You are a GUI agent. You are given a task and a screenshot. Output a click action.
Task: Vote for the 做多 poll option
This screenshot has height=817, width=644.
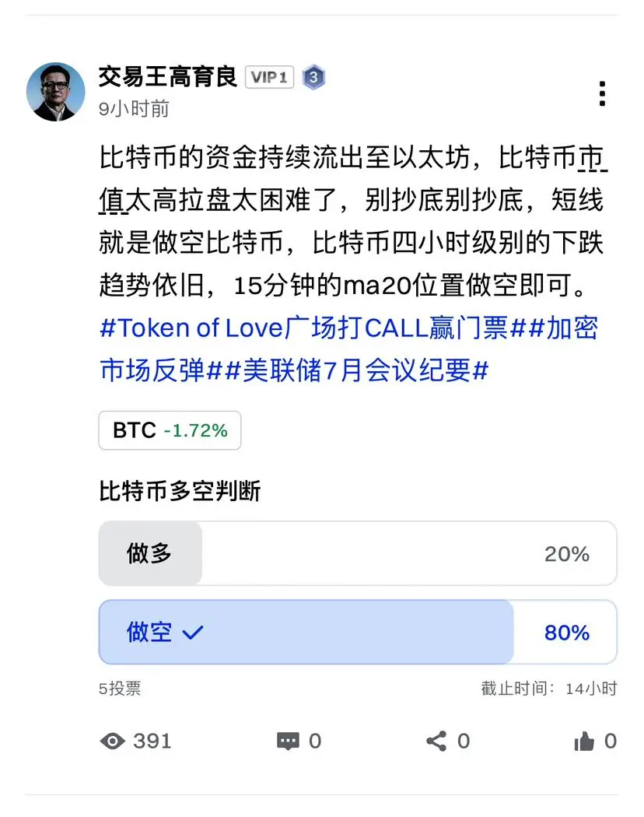tap(358, 553)
